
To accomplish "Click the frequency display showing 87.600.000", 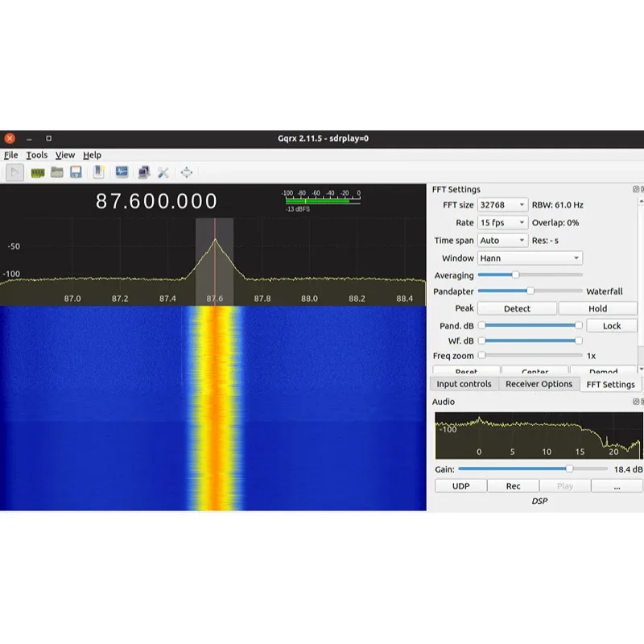I will pos(158,201).
